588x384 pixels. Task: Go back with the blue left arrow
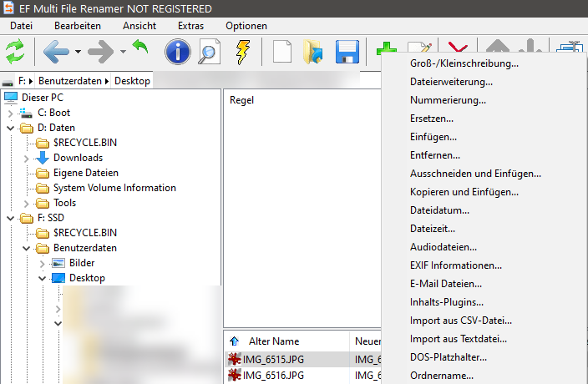pos(56,51)
